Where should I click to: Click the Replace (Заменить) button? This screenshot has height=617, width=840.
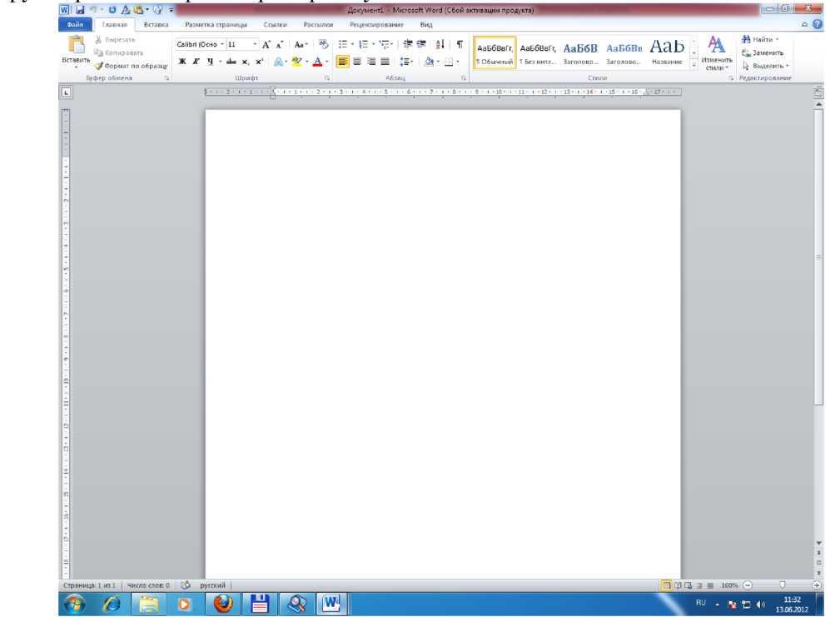pos(762,52)
